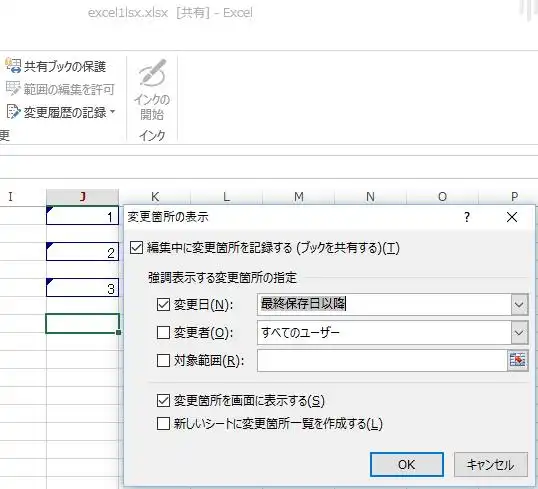Viewport: 538px width, 489px height.
Task: Click the インクの開始 (start inking) pen icon
Action: click(152, 72)
